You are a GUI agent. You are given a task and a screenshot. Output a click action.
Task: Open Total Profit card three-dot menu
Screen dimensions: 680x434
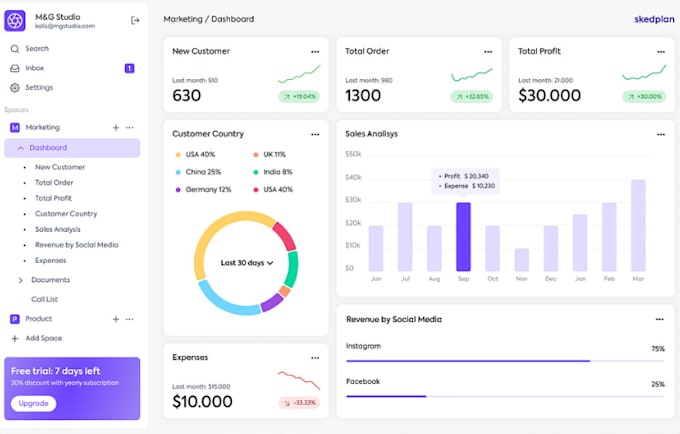pyautogui.click(x=660, y=52)
